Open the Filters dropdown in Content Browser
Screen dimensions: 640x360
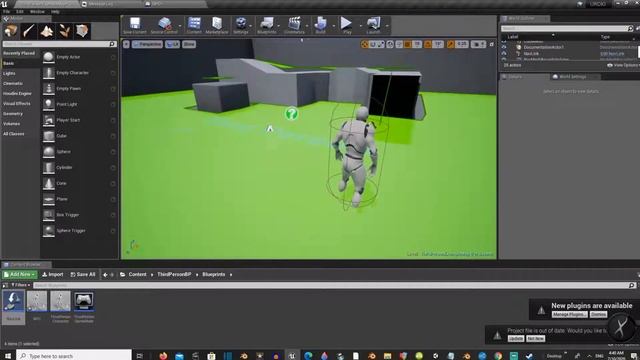(21, 285)
